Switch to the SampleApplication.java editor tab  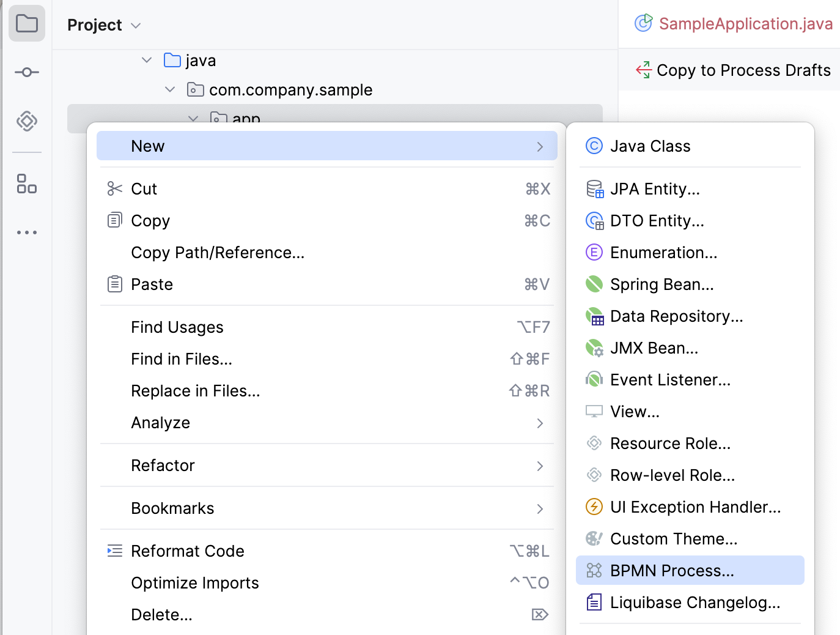click(745, 23)
